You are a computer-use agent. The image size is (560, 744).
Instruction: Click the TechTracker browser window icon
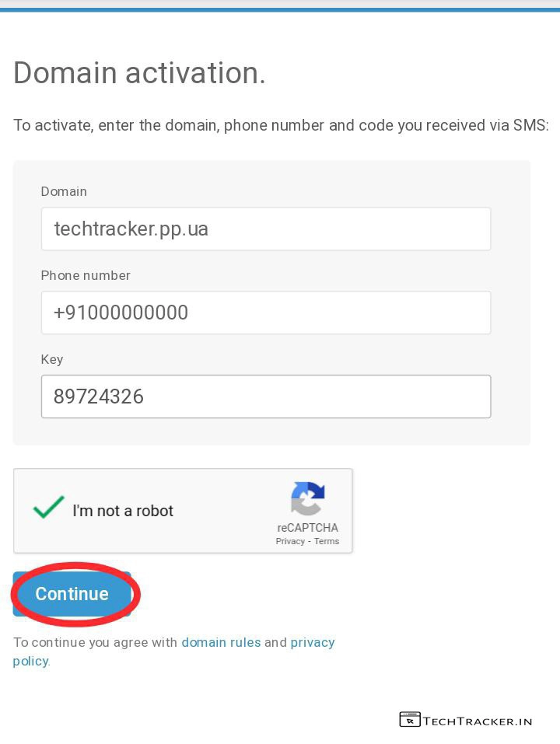409,720
